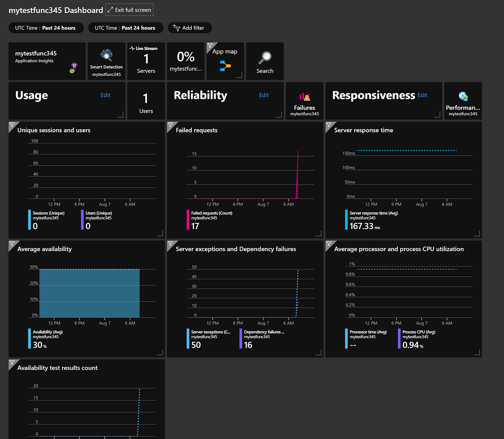Click Failed requests (Count) pink legend swatch
Image resolution: width=504 pixels, height=439 pixels.
(x=188, y=220)
